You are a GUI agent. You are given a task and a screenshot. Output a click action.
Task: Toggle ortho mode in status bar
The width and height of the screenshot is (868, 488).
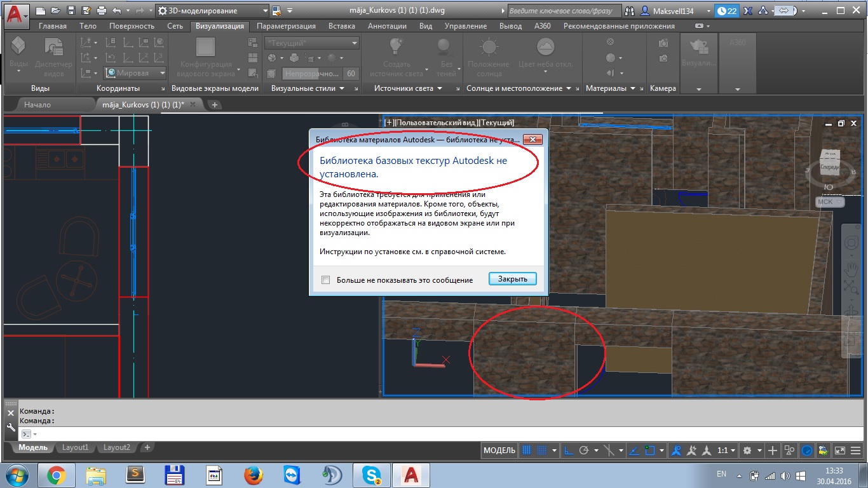569,451
